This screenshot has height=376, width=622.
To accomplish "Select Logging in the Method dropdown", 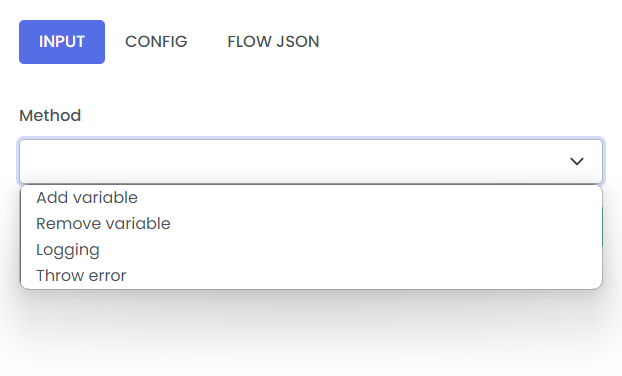I will coord(311,250).
